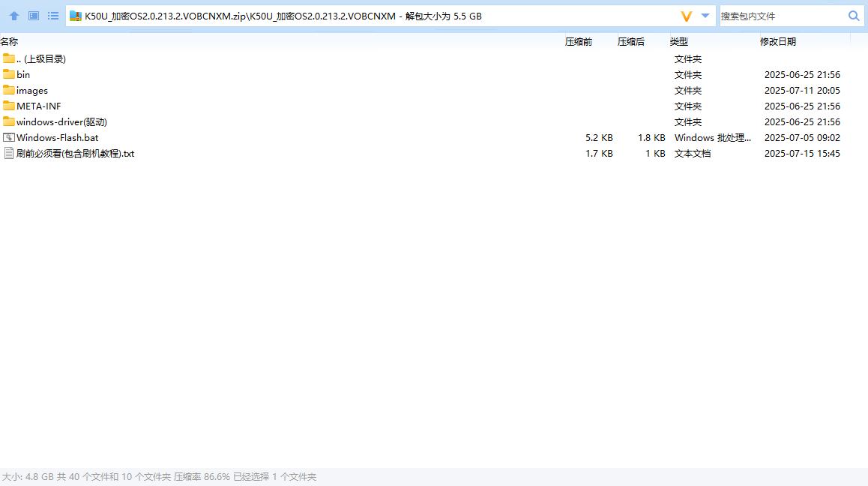Click the date of the bin row
The image size is (868, 486).
click(802, 74)
